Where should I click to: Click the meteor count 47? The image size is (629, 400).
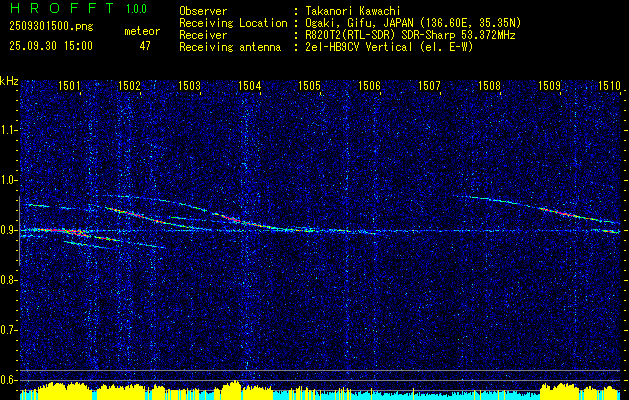145,46
